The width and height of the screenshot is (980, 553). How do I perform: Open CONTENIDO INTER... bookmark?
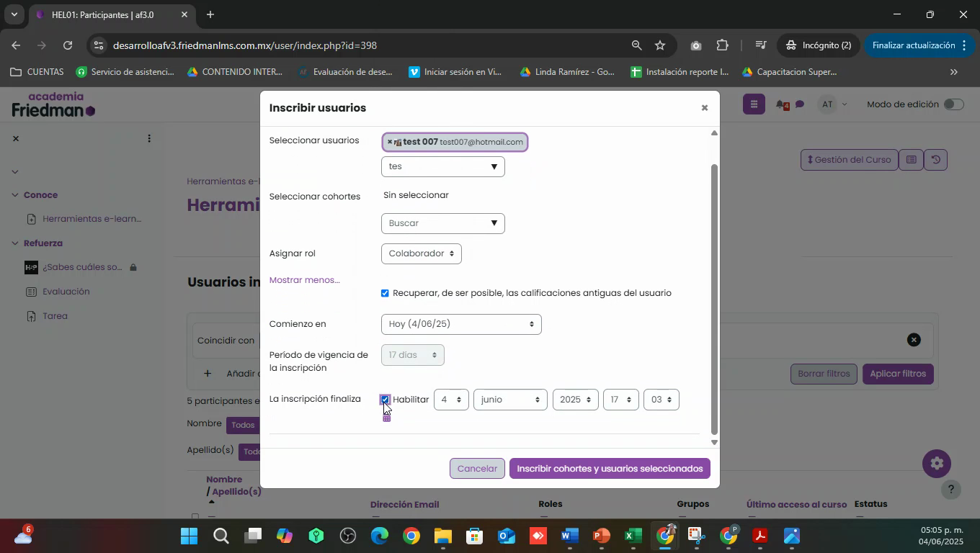tap(235, 72)
